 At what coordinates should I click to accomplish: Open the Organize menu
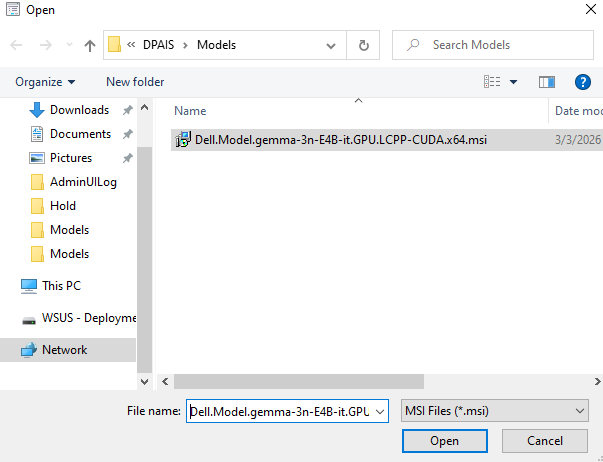(45, 82)
